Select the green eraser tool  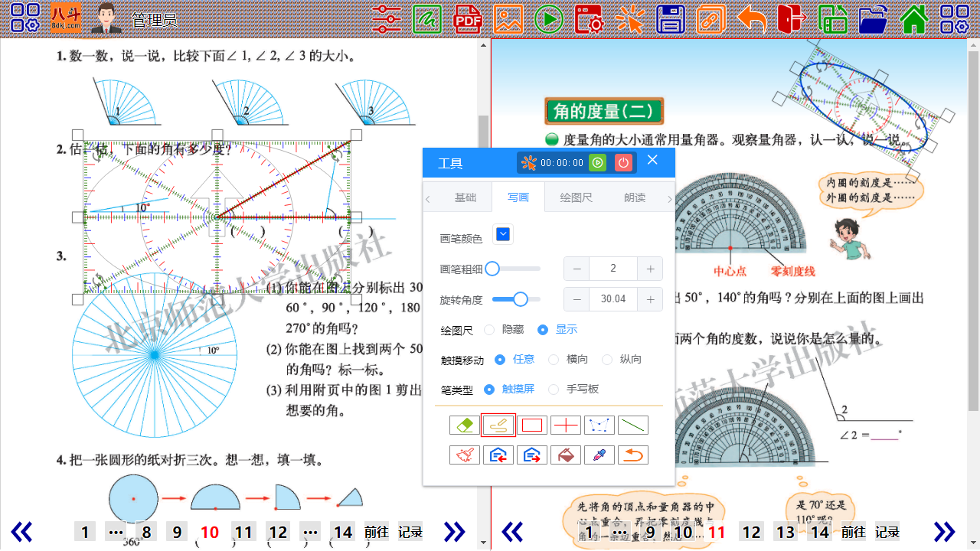465,425
